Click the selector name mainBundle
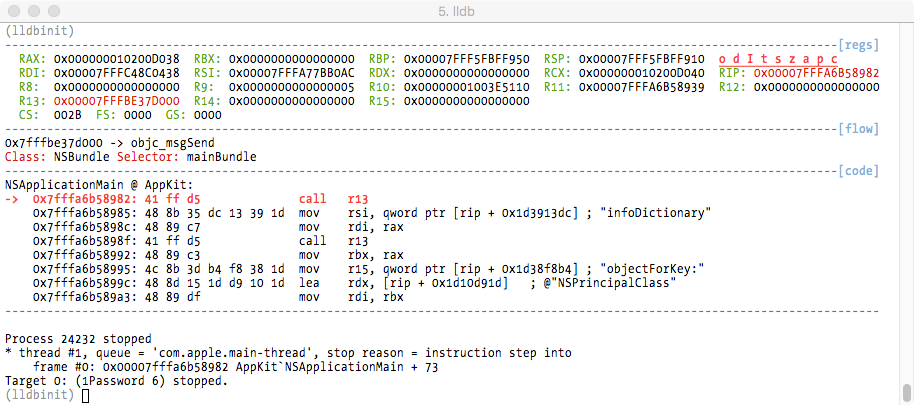This screenshot has height=405, width=914. click(x=222, y=157)
